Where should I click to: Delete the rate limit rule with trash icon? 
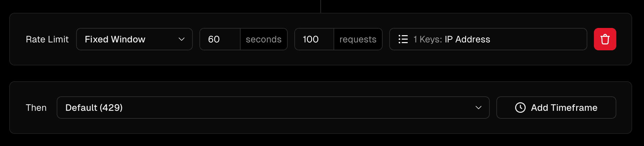(x=605, y=39)
